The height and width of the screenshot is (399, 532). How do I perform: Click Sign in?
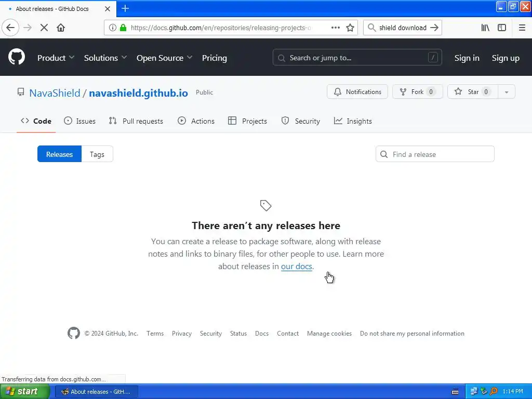tap(467, 58)
